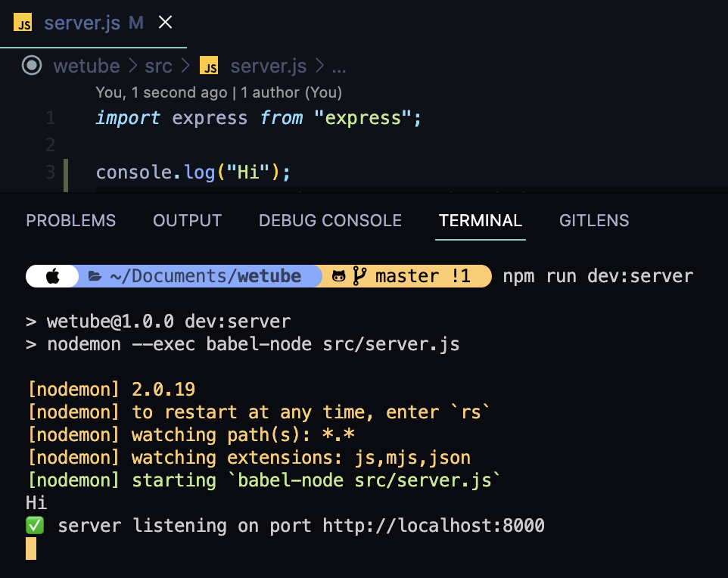Click the '[nodemon] 2.0.19' version line
The width and height of the screenshot is (728, 578).
click(111, 389)
